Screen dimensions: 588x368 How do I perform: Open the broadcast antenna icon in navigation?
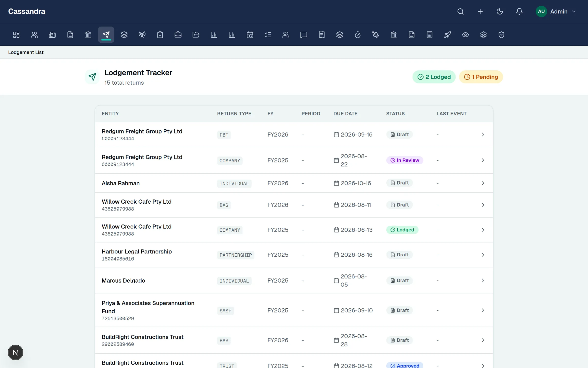pos(142,35)
